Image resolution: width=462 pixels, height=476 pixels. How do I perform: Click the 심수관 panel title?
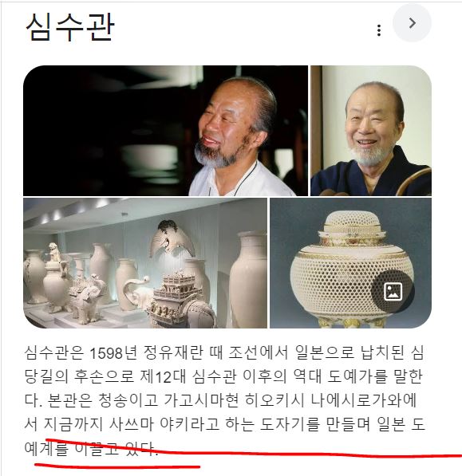[70, 27]
